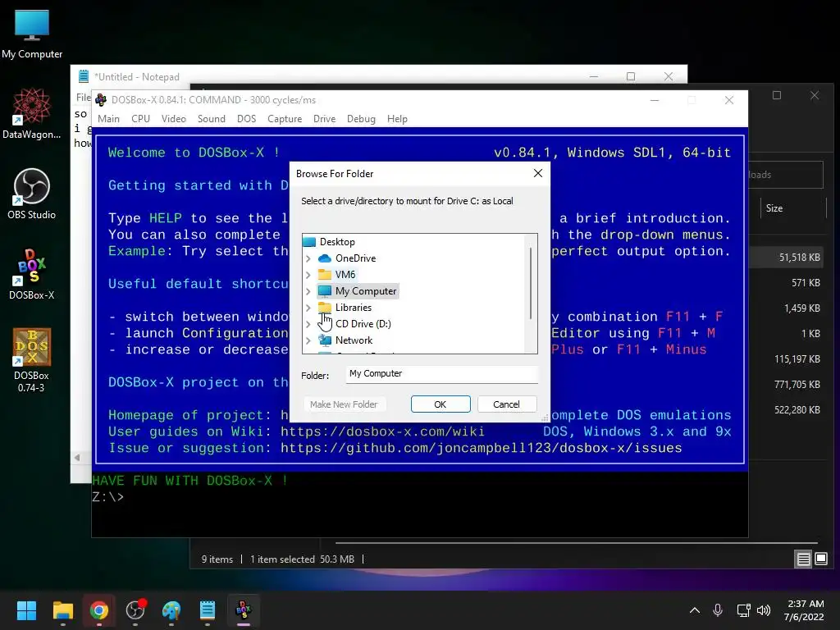Image resolution: width=840 pixels, height=630 pixels.
Task: Open the DOSBox-X desktop shortcut
Action: click(x=32, y=274)
